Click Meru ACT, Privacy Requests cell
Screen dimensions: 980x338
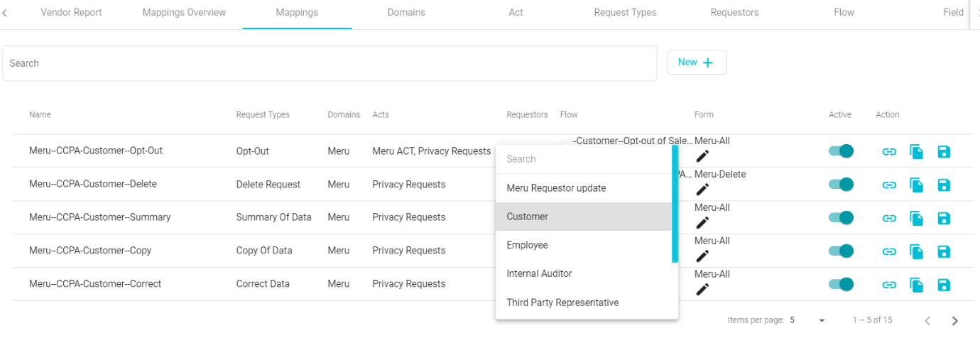(432, 151)
